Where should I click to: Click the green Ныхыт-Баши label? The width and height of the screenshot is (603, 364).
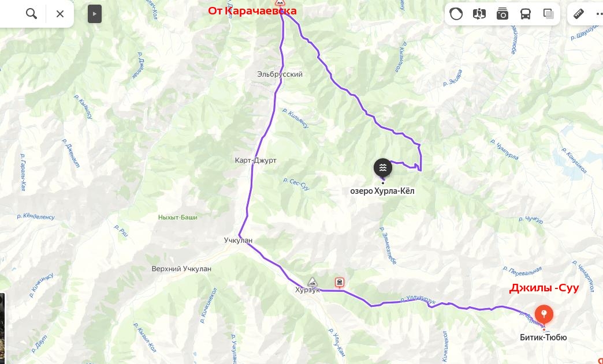coord(178,217)
